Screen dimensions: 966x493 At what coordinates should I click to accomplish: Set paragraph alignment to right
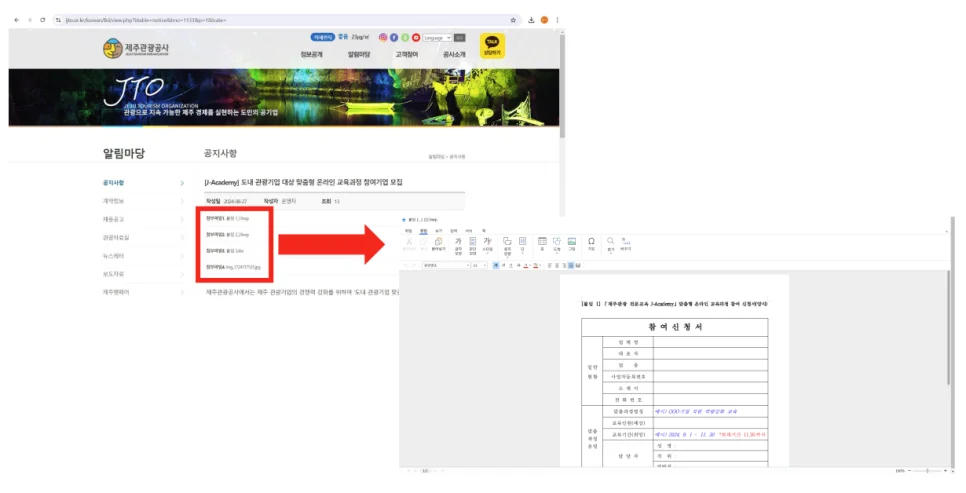[564, 266]
